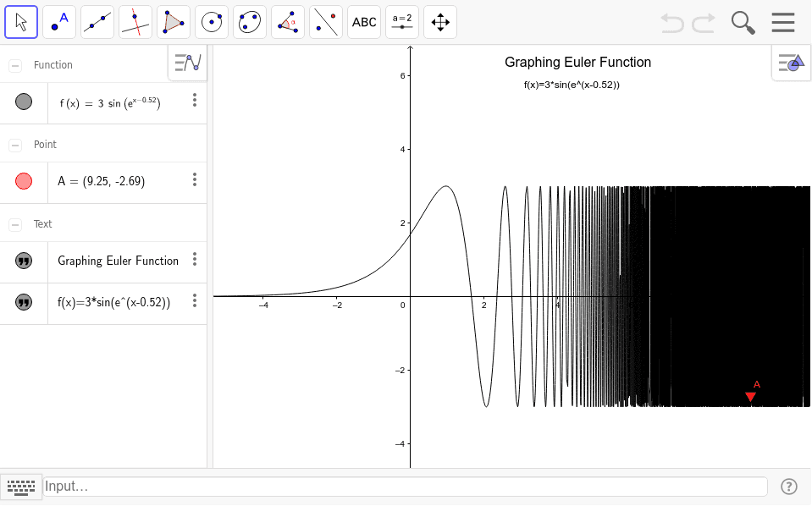
Task: Select the Polygon tool
Action: [x=174, y=22]
